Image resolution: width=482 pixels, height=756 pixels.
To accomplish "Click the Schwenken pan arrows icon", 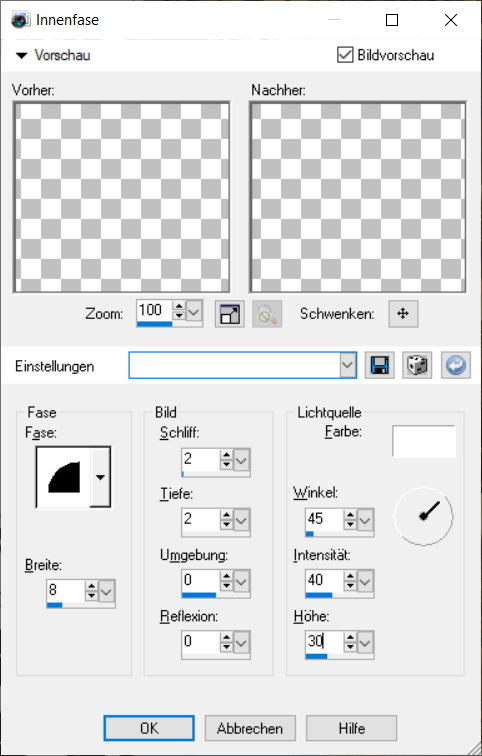I will tap(403, 314).
